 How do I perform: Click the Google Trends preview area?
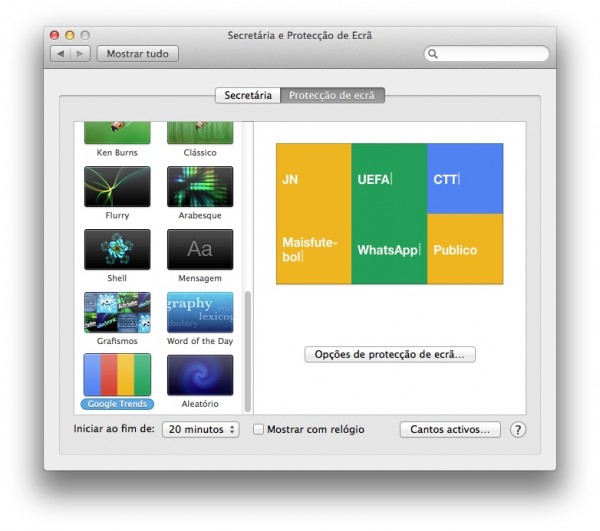(x=390, y=214)
